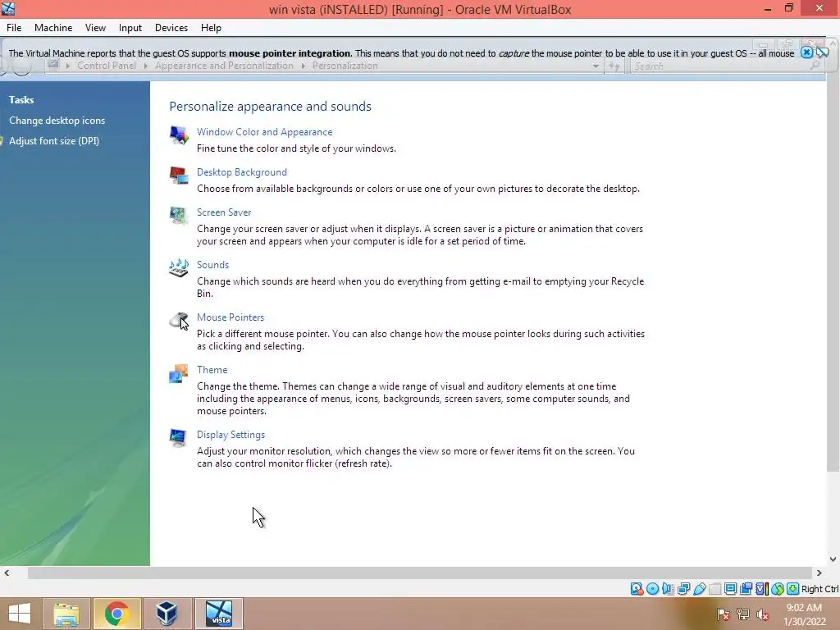Click the VirtualBox mouse integration status icon
840x630 pixels.
(778, 589)
